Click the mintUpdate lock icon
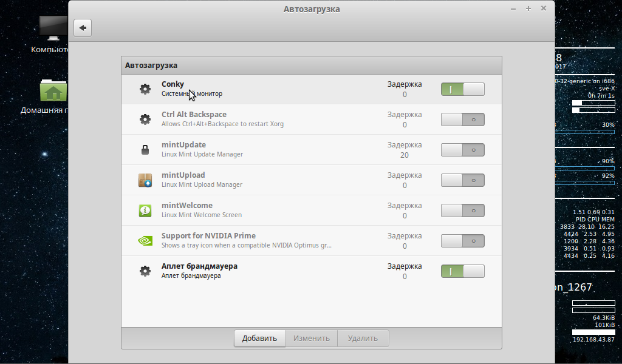Image resolution: width=622 pixels, height=364 pixels. coord(145,150)
